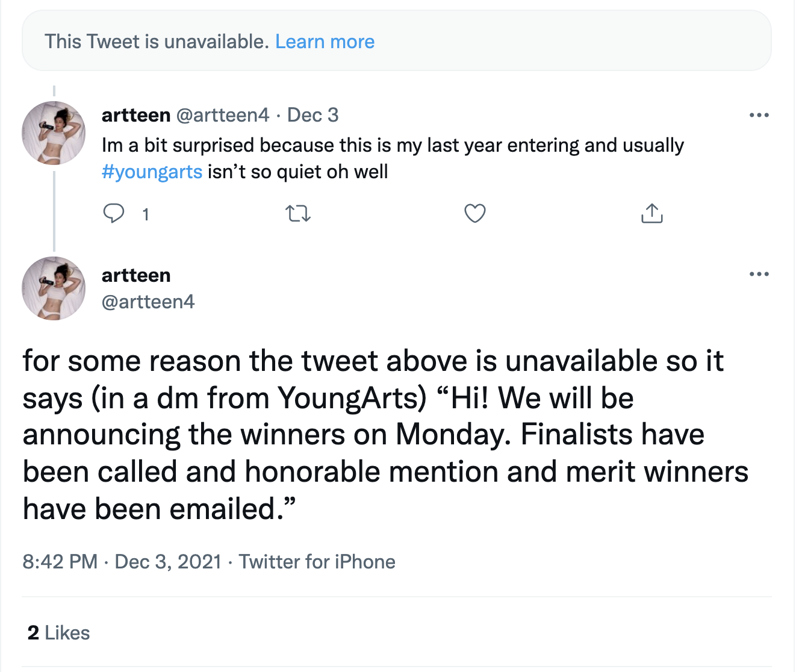Click the bold artteen name in first tweet
796x672 pixels.
tap(136, 115)
